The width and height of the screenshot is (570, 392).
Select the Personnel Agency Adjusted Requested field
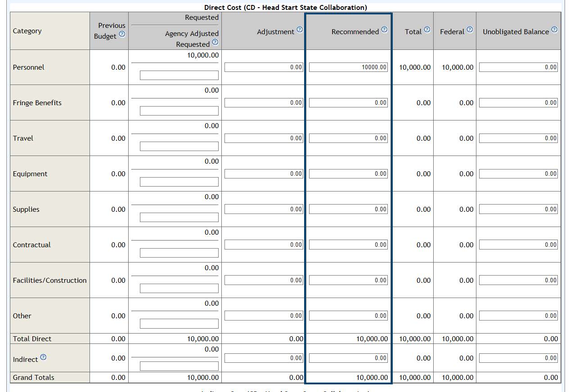point(179,76)
